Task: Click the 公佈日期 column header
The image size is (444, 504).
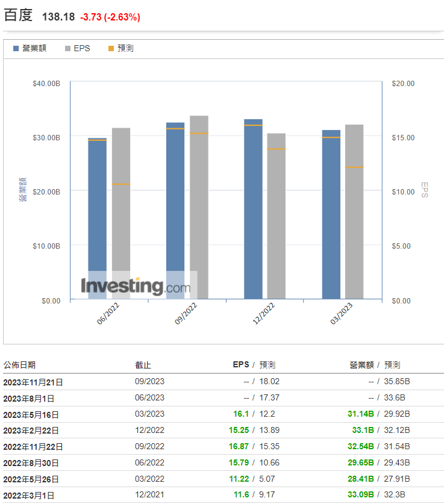Action: click(19, 364)
